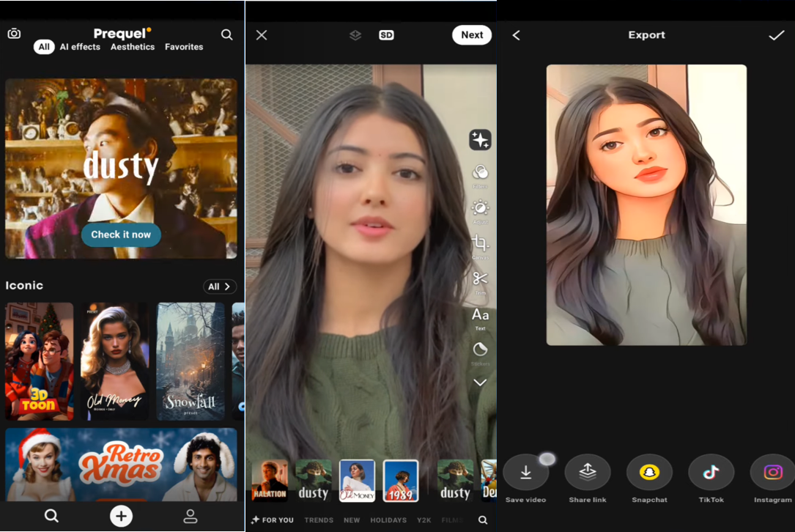This screenshot has height=532, width=795.
Task: Open the Retro Xmas banner
Action: click(x=121, y=464)
